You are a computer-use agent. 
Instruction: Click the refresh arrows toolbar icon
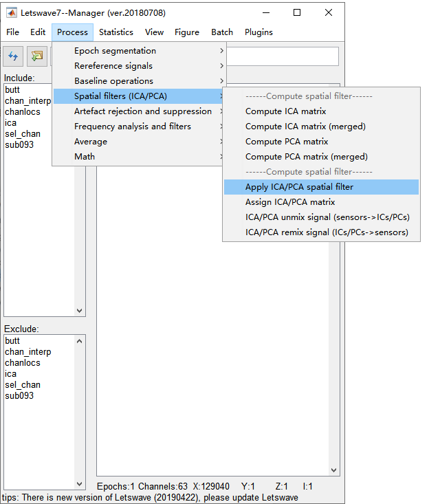pos(13,56)
